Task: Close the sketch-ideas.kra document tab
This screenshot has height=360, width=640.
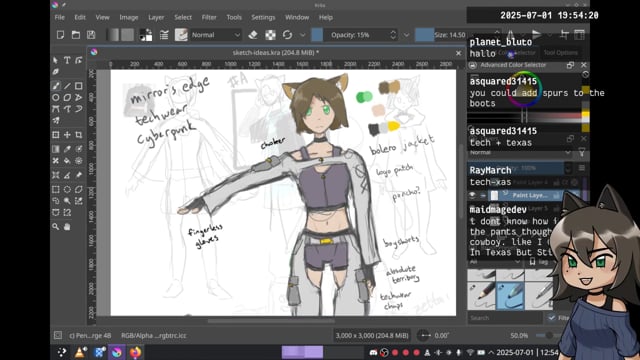Action: pyautogui.click(x=458, y=53)
